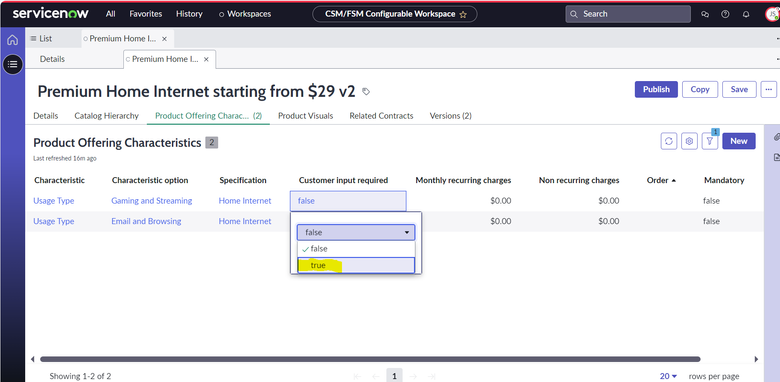
Task: Choose the true option in list
Action: (x=356, y=265)
